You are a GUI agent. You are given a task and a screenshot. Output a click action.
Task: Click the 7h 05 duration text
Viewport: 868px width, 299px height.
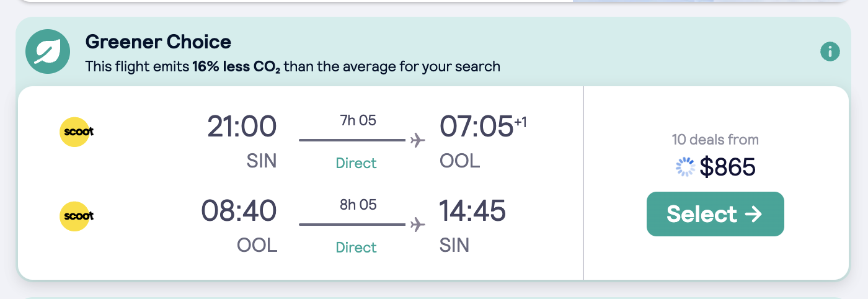[358, 120]
